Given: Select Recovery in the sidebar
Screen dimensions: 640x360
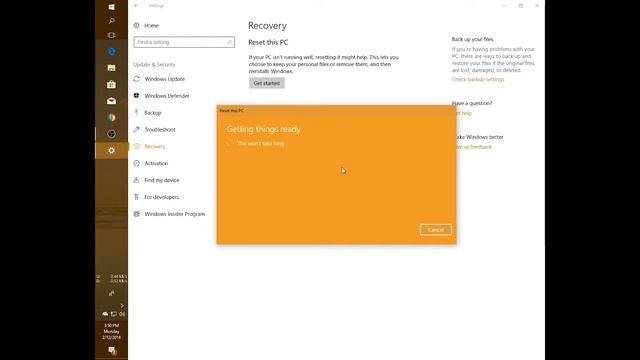Looking at the screenshot, I should pyautogui.click(x=155, y=146).
